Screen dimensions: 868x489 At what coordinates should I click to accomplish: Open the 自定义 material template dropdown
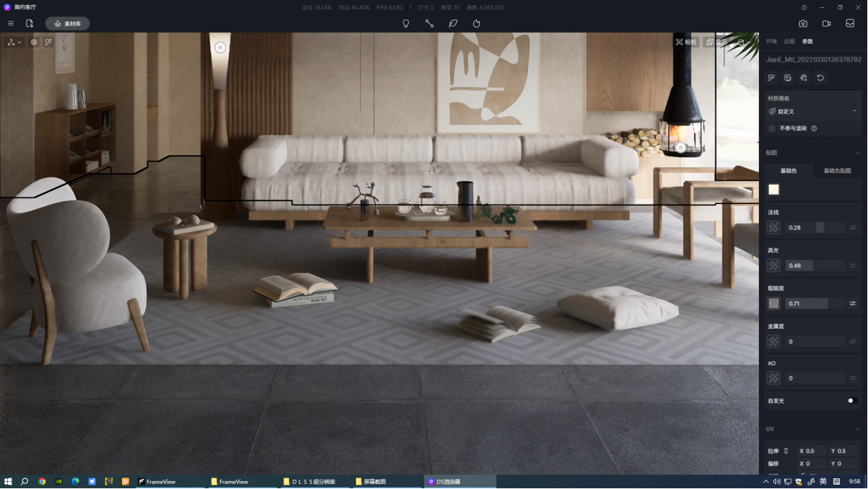pos(813,111)
